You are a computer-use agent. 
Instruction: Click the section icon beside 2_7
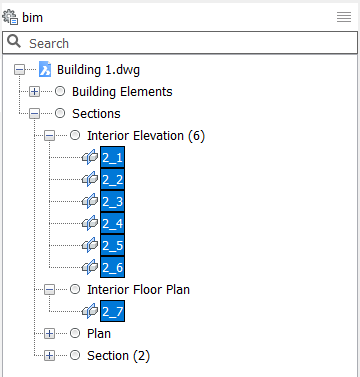click(x=90, y=311)
